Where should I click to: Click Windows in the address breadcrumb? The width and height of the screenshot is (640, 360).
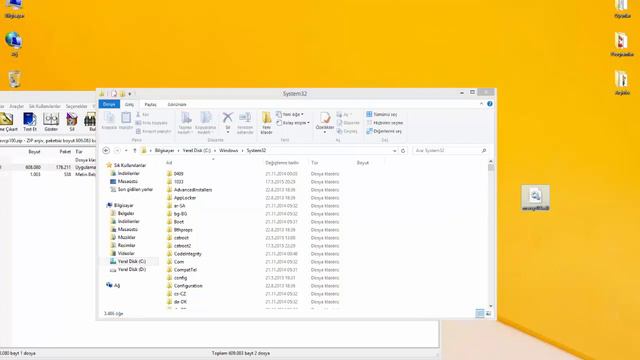229,151
